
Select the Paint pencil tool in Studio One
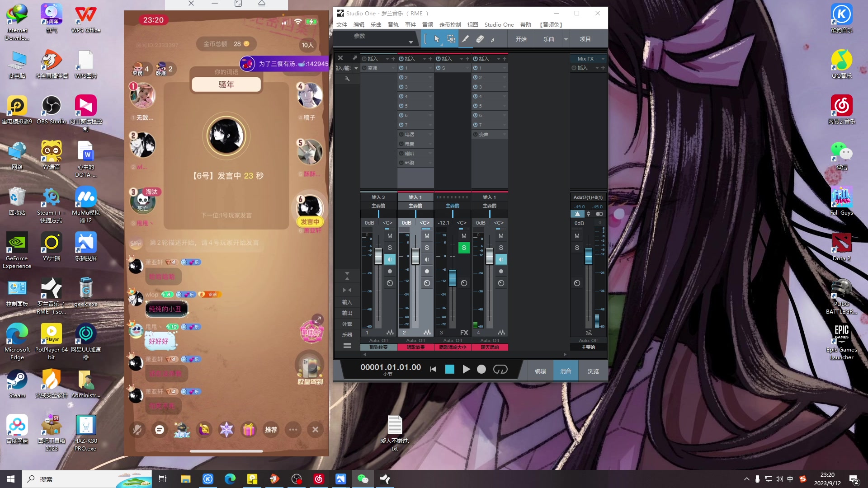pyautogui.click(x=465, y=39)
